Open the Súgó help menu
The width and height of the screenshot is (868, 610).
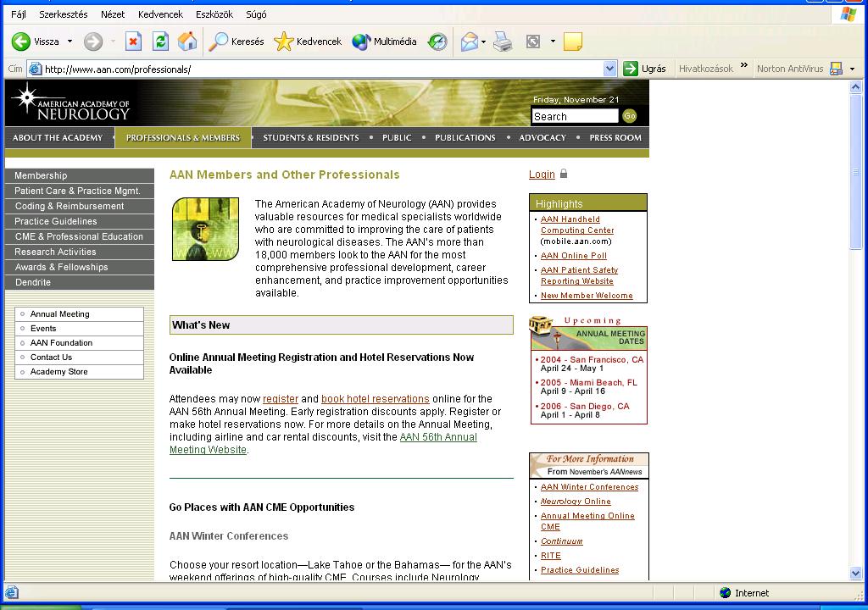[256, 14]
